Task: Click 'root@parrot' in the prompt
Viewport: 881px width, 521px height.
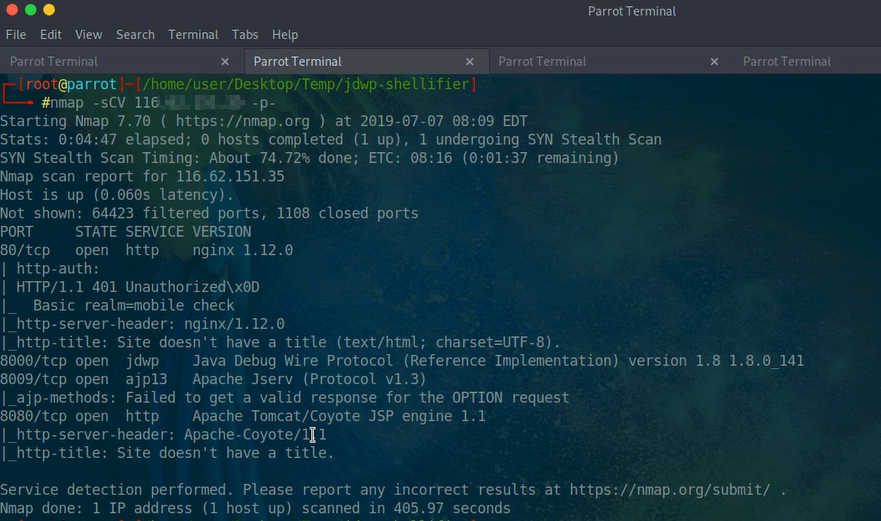Action: (71, 84)
